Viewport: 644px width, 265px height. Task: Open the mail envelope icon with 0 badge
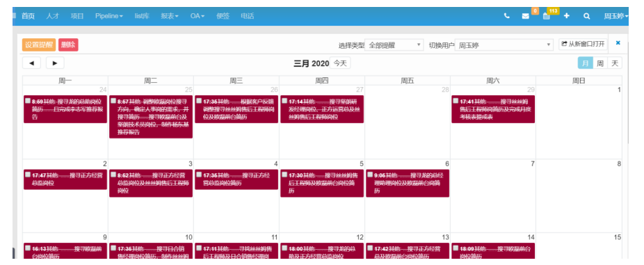point(525,16)
